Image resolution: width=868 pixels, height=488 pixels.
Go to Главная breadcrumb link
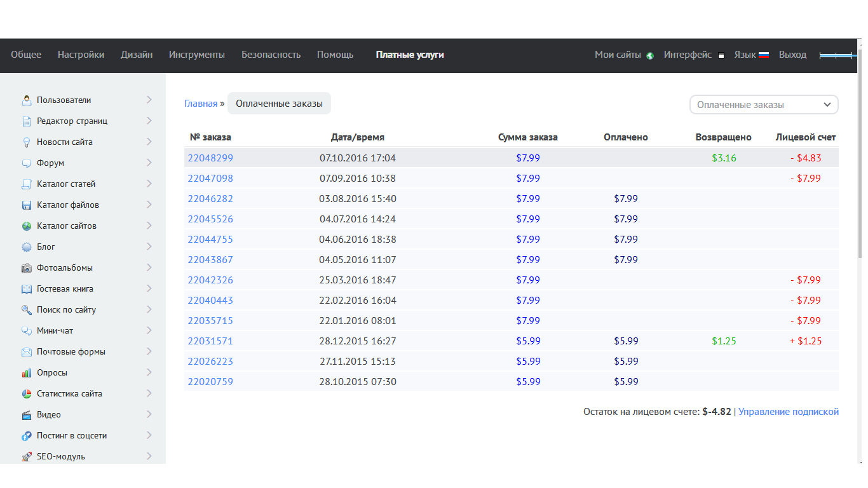click(201, 104)
